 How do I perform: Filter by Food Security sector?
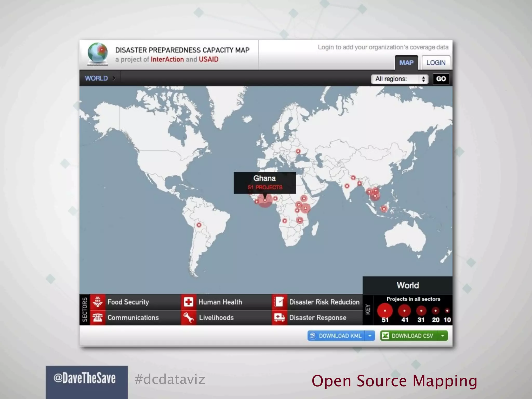coord(135,302)
